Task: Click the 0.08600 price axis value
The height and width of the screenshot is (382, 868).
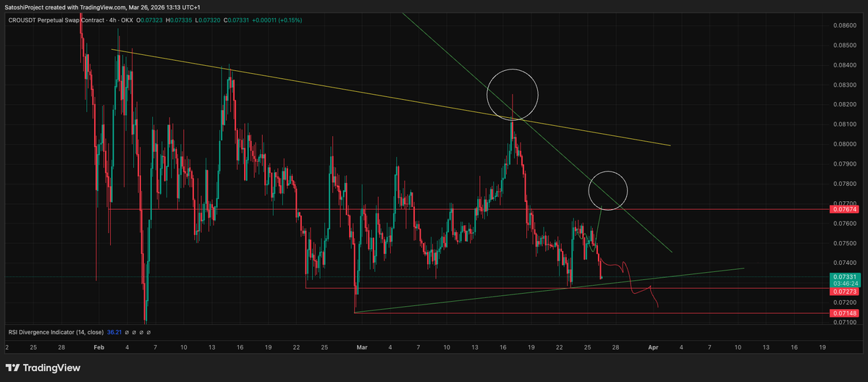Action: pyautogui.click(x=843, y=25)
